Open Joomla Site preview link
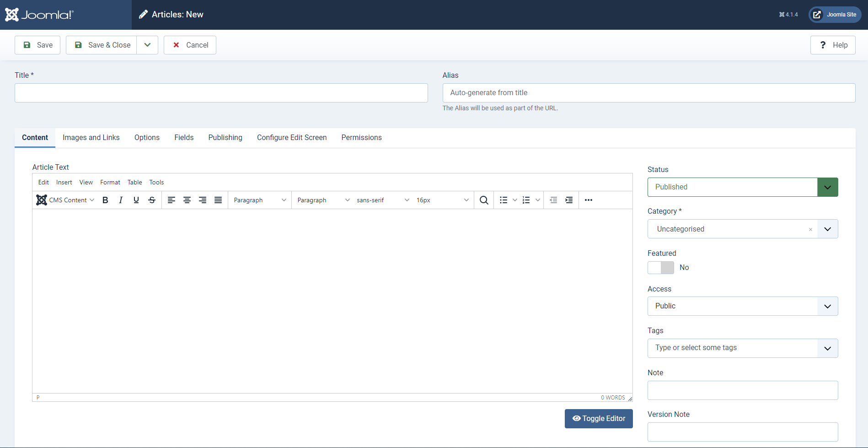 click(x=835, y=15)
